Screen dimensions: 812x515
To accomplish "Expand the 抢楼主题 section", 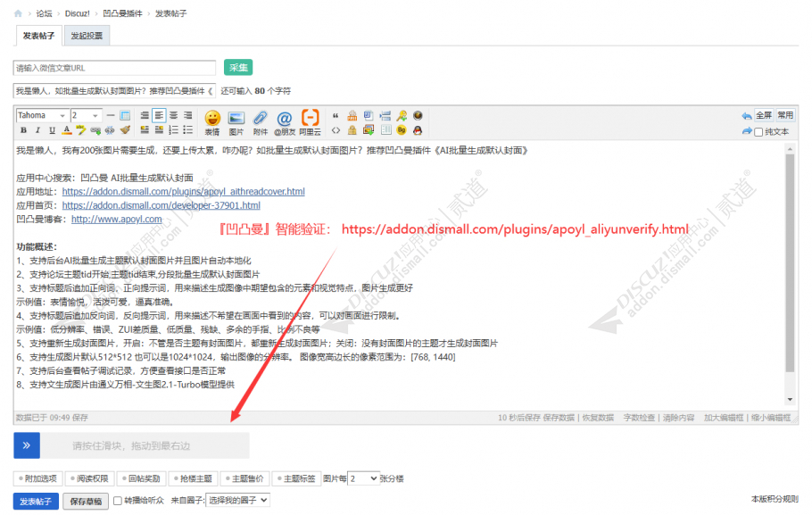I will click(193, 478).
